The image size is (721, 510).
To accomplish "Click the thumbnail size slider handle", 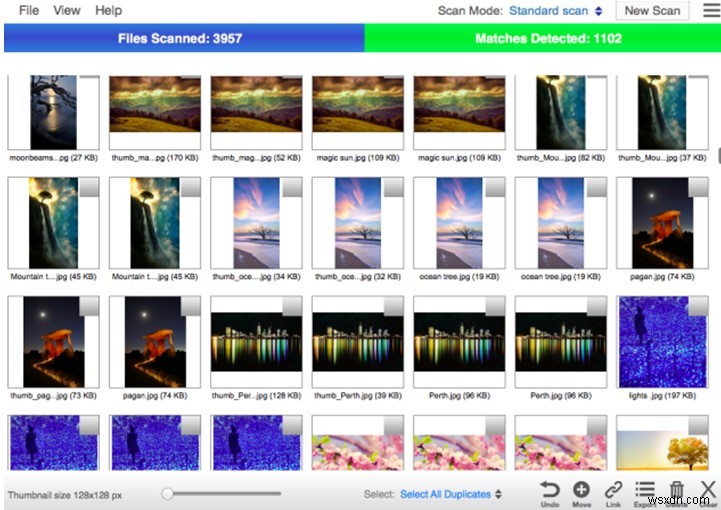I will (167, 494).
